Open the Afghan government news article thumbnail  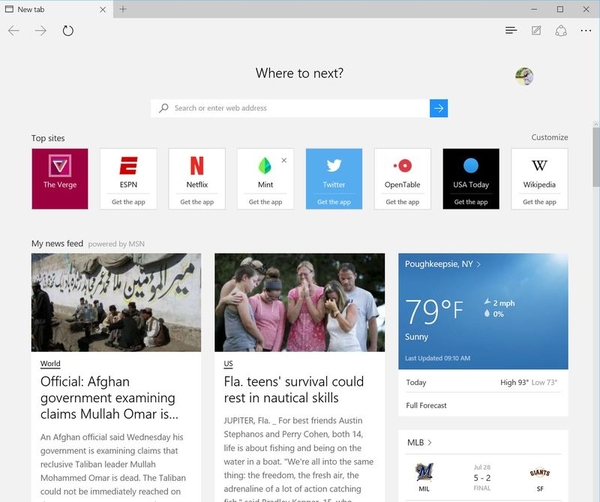pyautogui.click(x=116, y=302)
